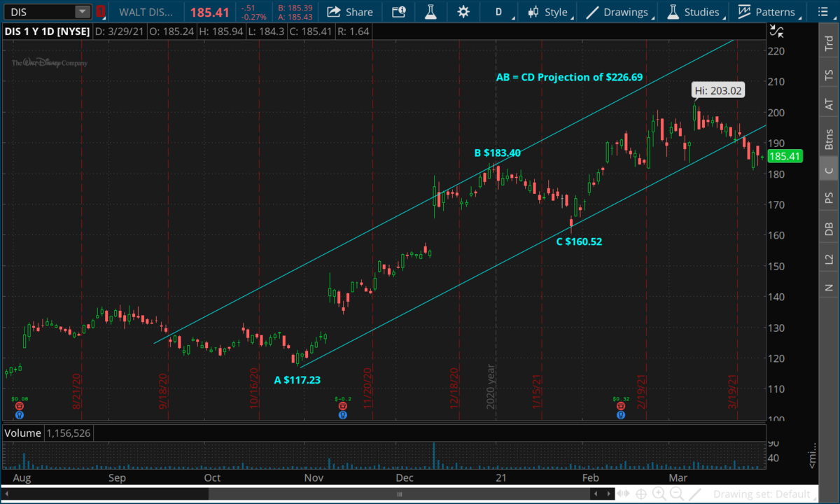Click the February blue lightbulb event icon
This screenshot has width=840, height=504.
tap(621, 415)
